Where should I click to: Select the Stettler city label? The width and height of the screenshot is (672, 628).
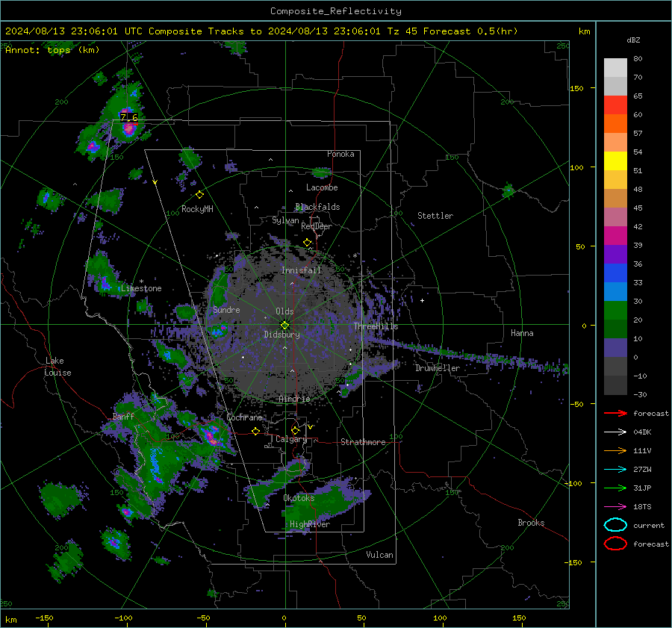(435, 216)
